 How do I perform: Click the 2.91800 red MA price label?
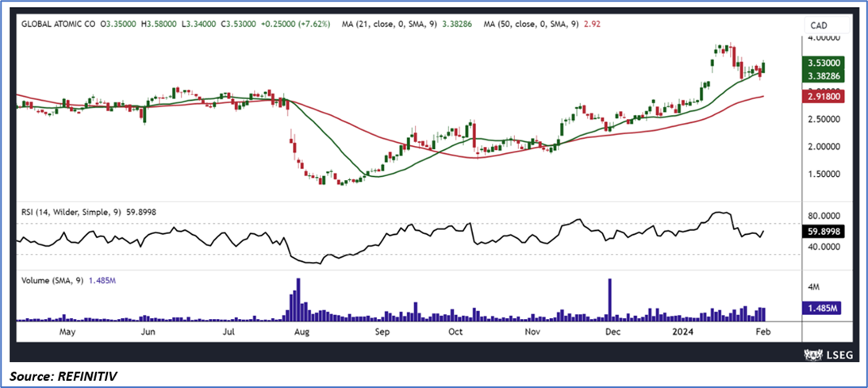point(821,96)
